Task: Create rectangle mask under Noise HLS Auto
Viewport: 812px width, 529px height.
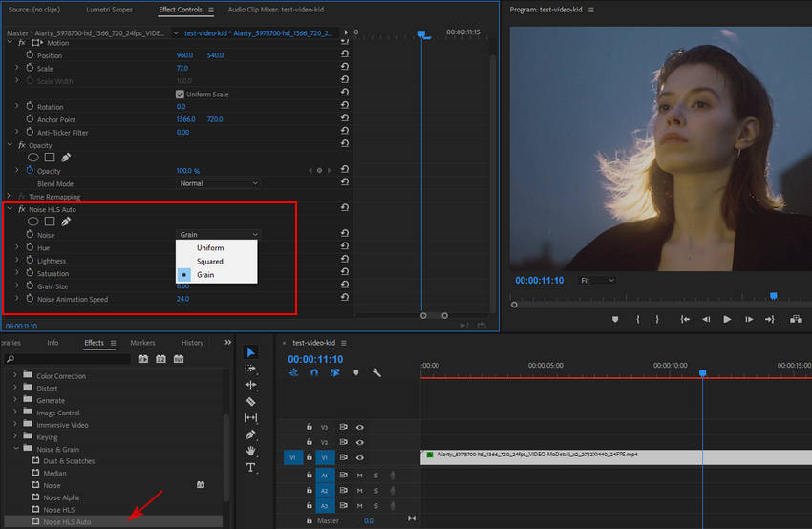Action: [x=50, y=222]
